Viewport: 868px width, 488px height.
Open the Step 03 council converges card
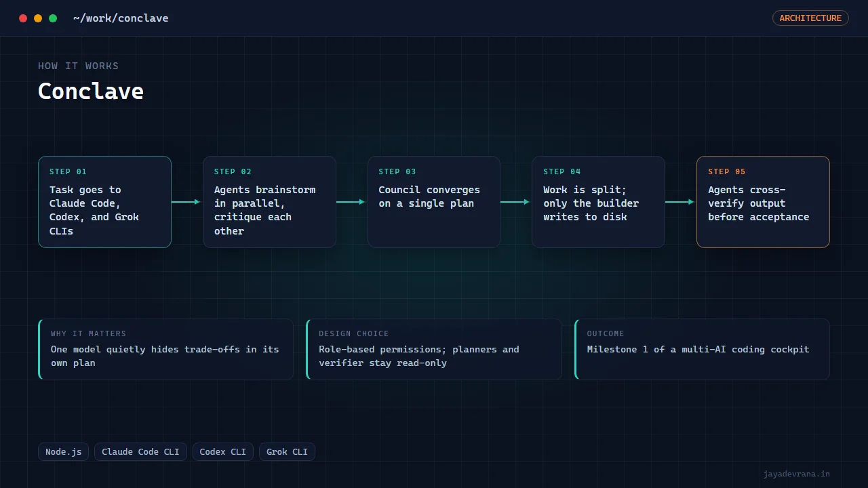[x=434, y=202]
